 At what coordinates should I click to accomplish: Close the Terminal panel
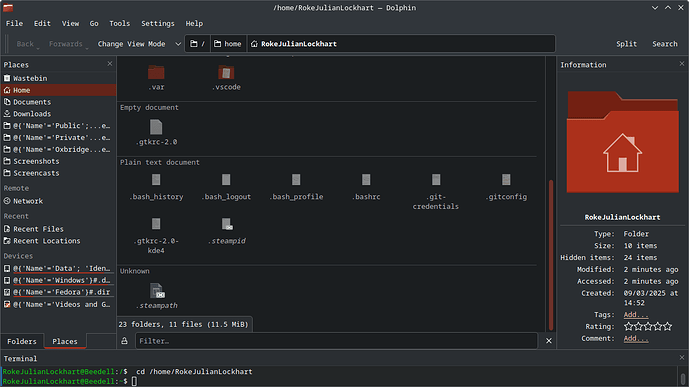pyautogui.click(x=682, y=358)
